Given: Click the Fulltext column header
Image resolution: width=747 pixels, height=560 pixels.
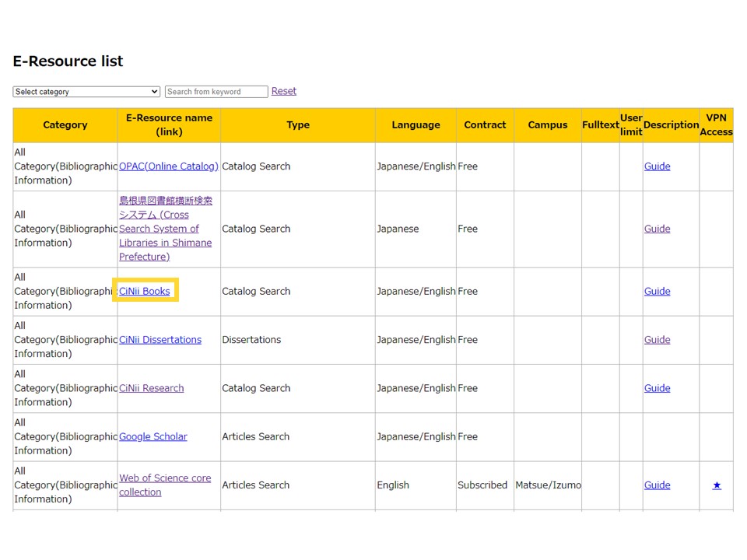Looking at the screenshot, I should 600,125.
